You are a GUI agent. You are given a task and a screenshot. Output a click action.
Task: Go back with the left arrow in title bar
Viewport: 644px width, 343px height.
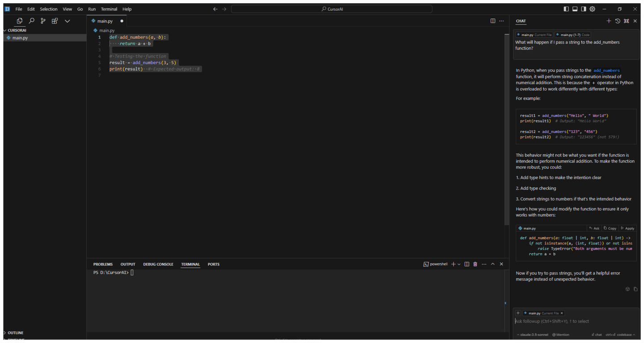coord(215,9)
